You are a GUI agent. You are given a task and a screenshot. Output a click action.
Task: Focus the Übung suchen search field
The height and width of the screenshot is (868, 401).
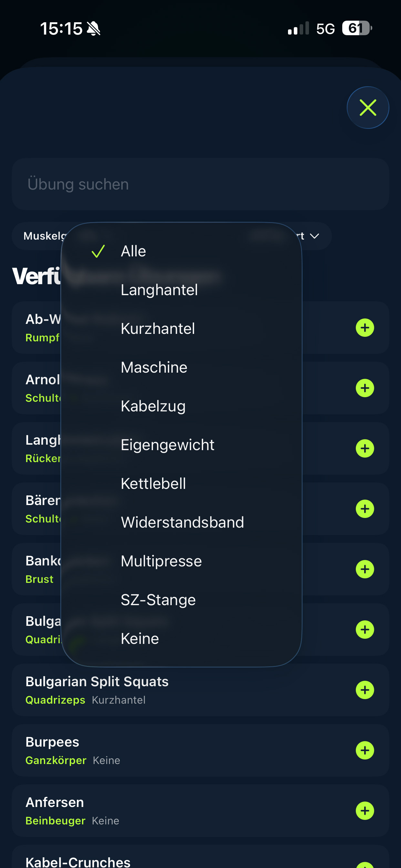point(200,184)
